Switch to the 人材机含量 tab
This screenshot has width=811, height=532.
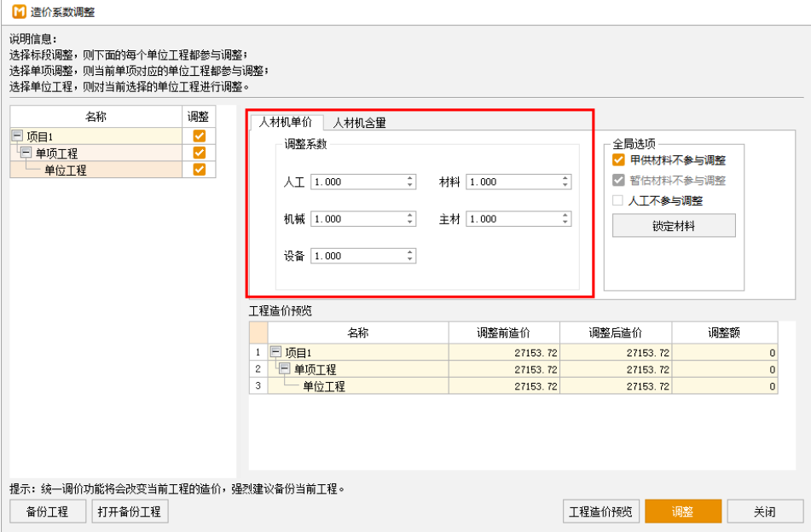point(359,123)
